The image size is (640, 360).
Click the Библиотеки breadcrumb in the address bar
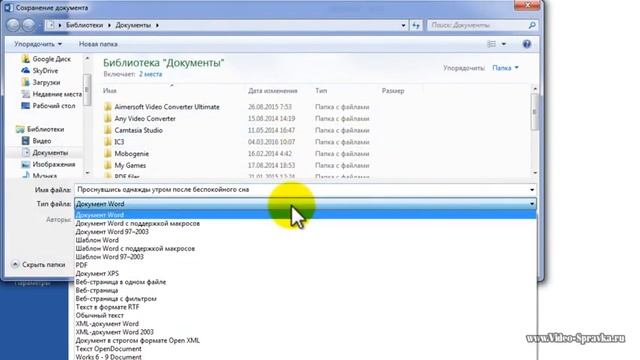[84, 25]
